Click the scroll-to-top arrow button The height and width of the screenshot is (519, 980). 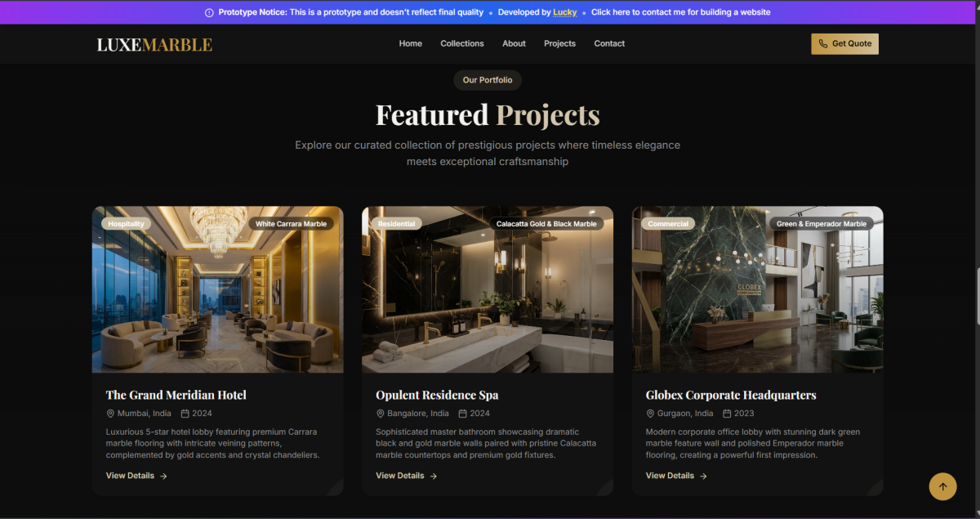coord(942,486)
